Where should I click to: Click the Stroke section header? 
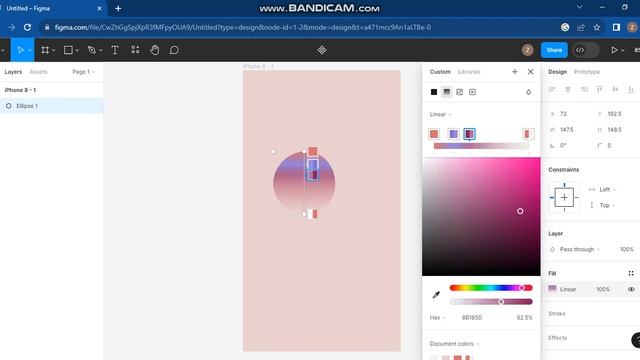tap(557, 313)
